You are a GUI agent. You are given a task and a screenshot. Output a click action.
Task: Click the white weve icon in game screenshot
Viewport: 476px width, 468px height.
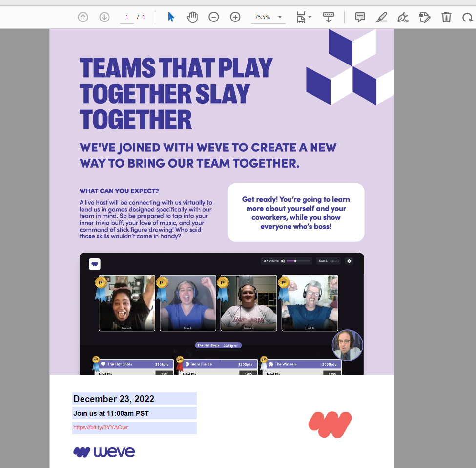point(95,264)
